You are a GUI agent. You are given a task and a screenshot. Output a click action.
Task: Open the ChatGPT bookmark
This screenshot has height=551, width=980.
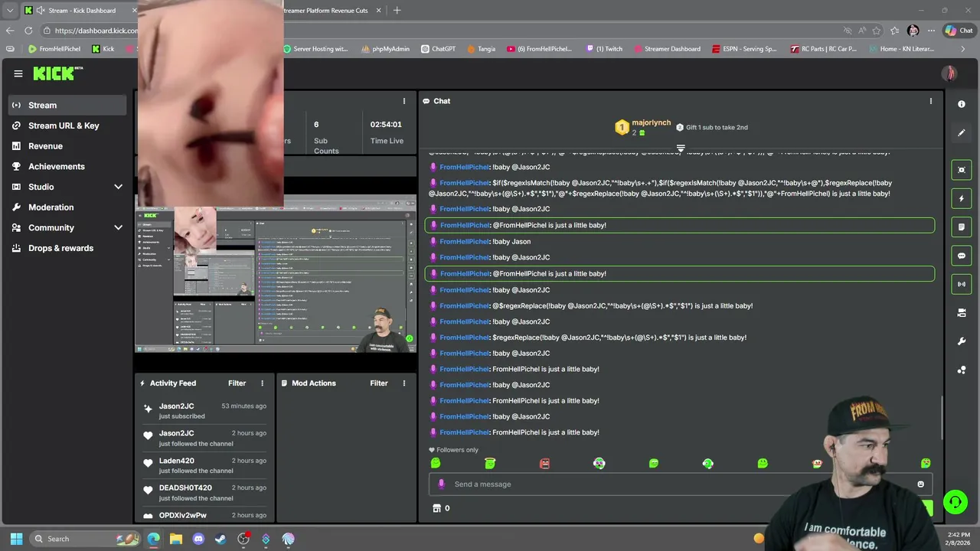[x=438, y=49]
